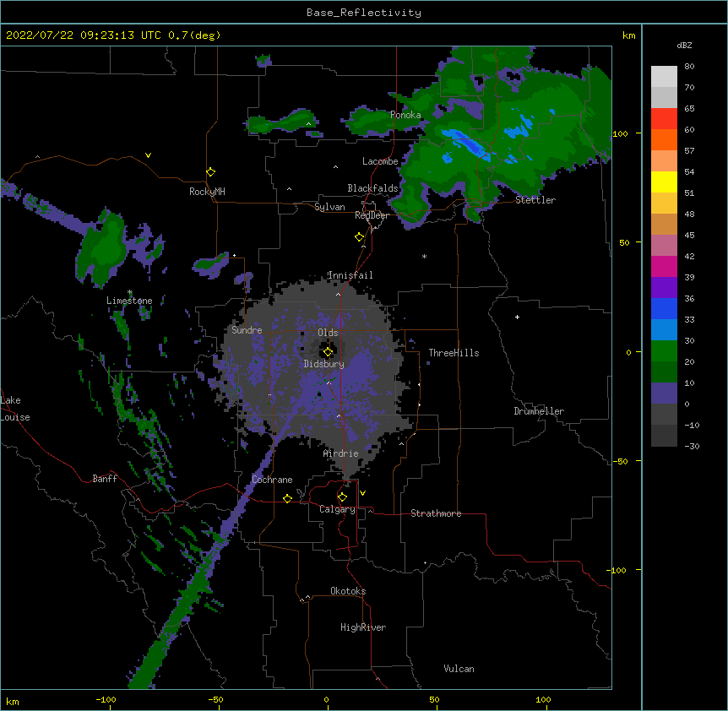Click the RedDeer city label

(x=372, y=215)
